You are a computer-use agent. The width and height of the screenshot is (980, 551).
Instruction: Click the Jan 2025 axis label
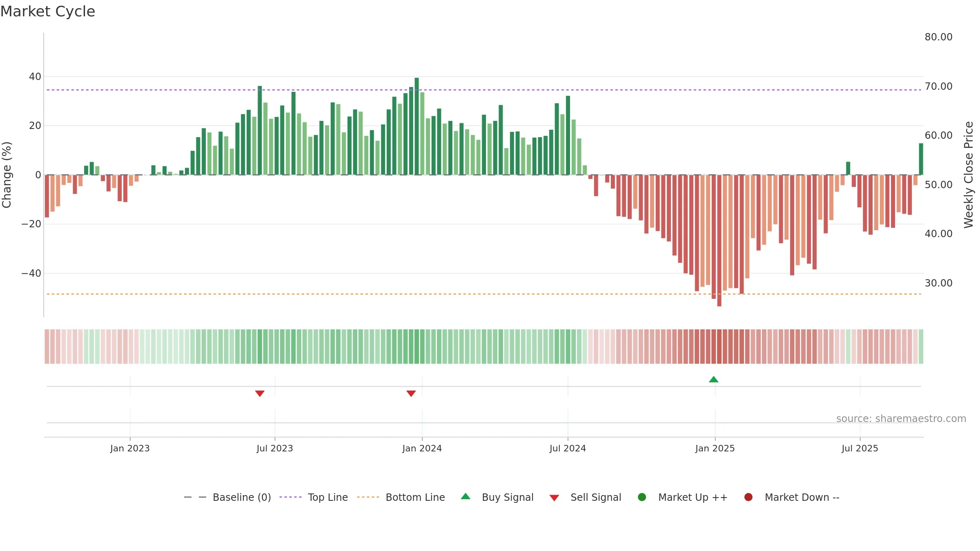click(715, 448)
